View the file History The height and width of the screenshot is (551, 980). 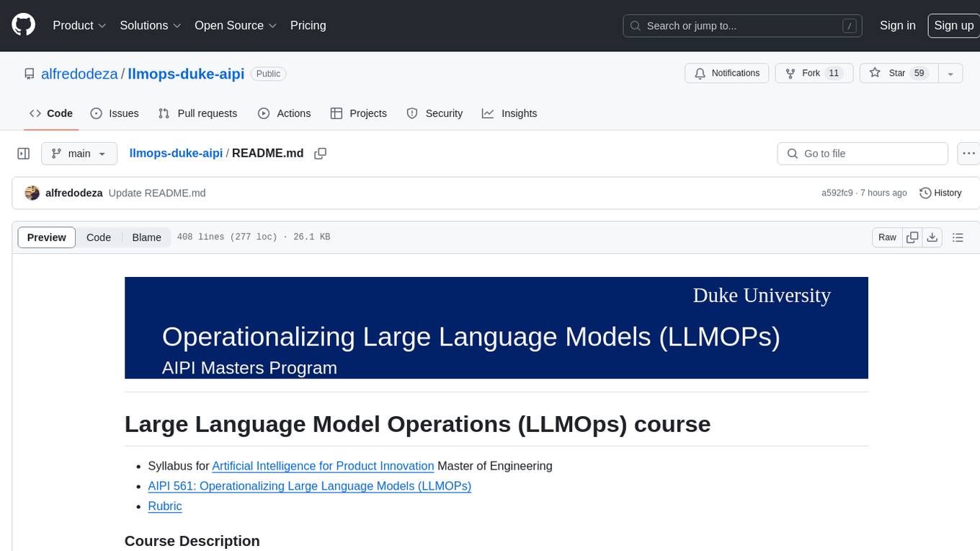pos(940,193)
